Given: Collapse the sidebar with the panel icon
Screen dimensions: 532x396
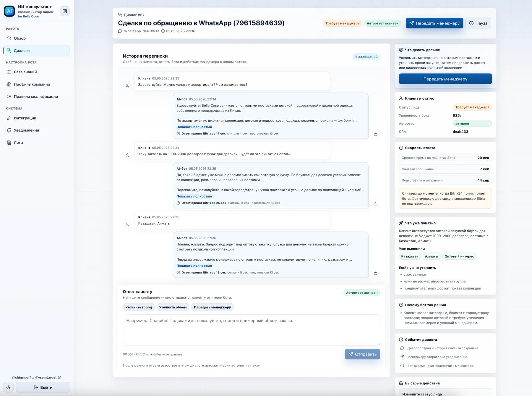Looking at the screenshot, I should pos(65,11).
